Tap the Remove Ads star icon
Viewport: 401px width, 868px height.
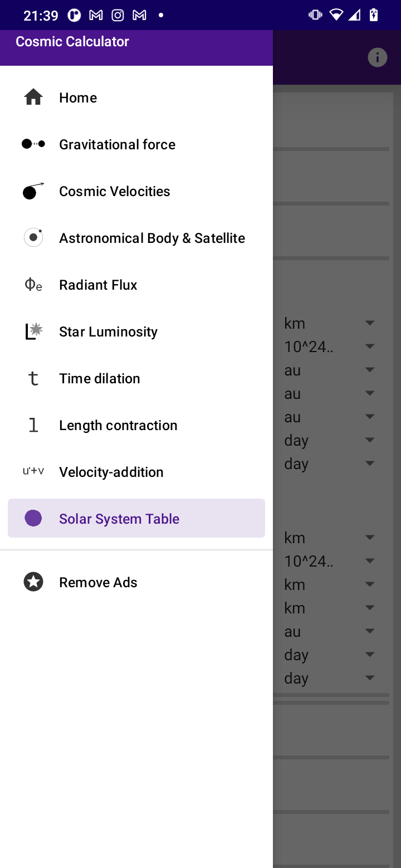(33, 582)
